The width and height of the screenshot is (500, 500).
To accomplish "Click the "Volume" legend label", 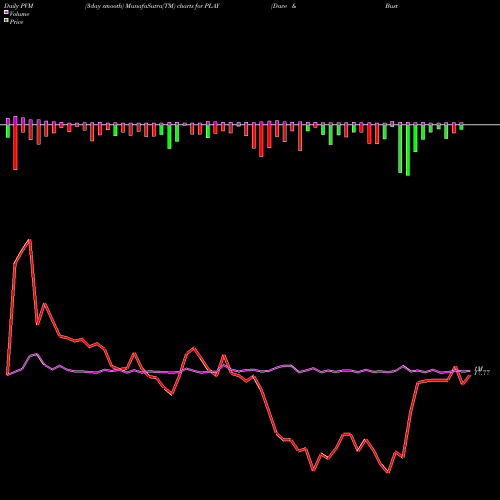I will pos(19,14).
